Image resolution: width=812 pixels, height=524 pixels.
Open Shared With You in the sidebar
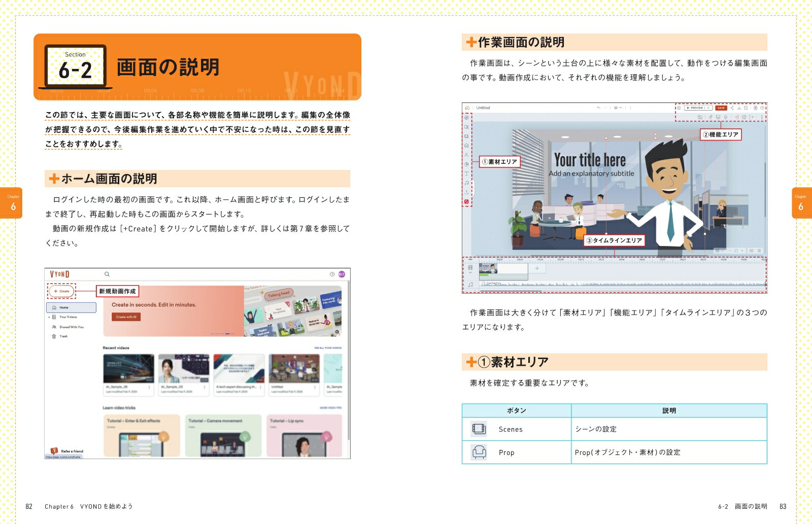pos(68,327)
